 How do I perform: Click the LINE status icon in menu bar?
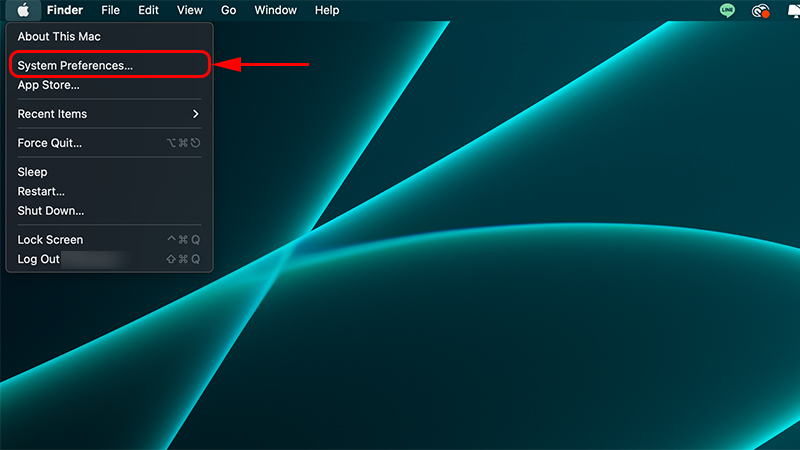(727, 10)
